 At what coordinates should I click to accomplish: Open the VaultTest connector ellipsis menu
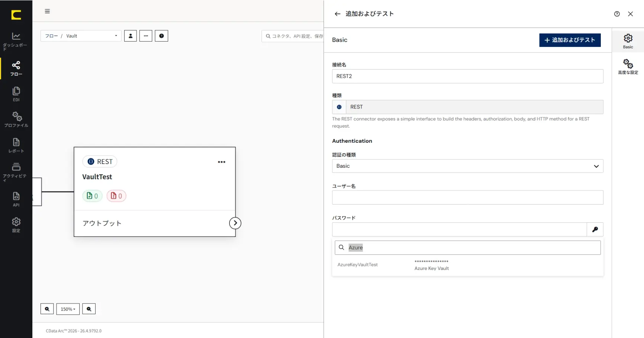[x=222, y=162]
